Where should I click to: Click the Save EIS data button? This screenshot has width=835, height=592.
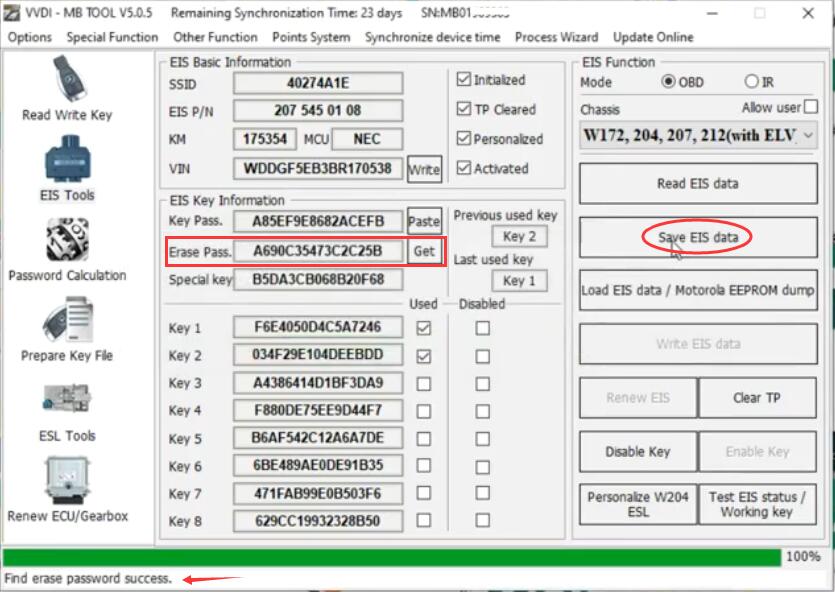pyautogui.click(x=698, y=237)
